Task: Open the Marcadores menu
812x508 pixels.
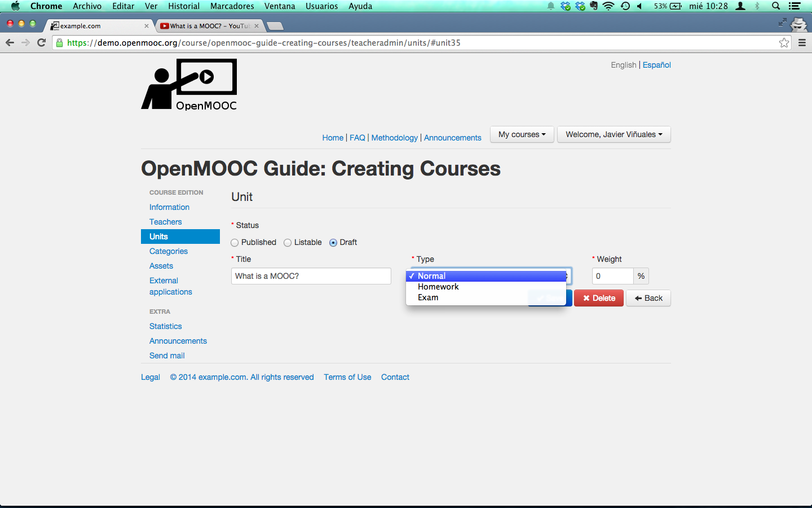Action: point(232,6)
